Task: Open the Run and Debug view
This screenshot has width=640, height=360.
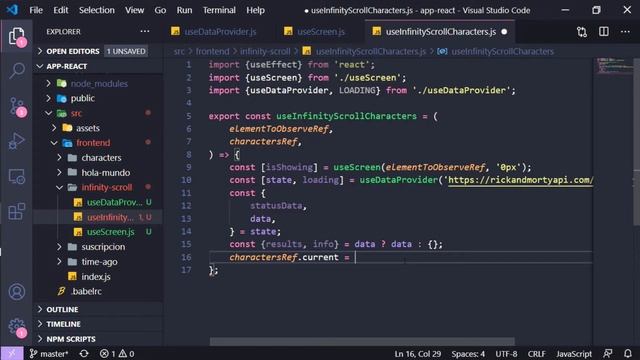Action: point(16,141)
